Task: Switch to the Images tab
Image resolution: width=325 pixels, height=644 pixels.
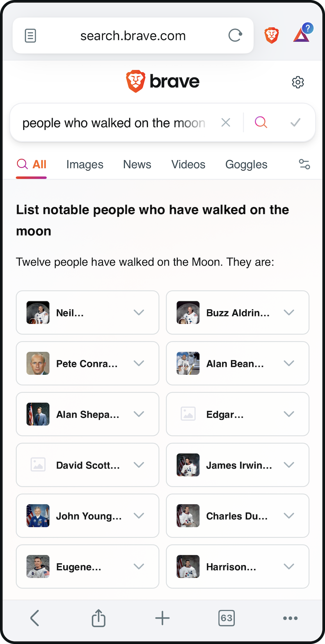Action: [x=85, y=165]
